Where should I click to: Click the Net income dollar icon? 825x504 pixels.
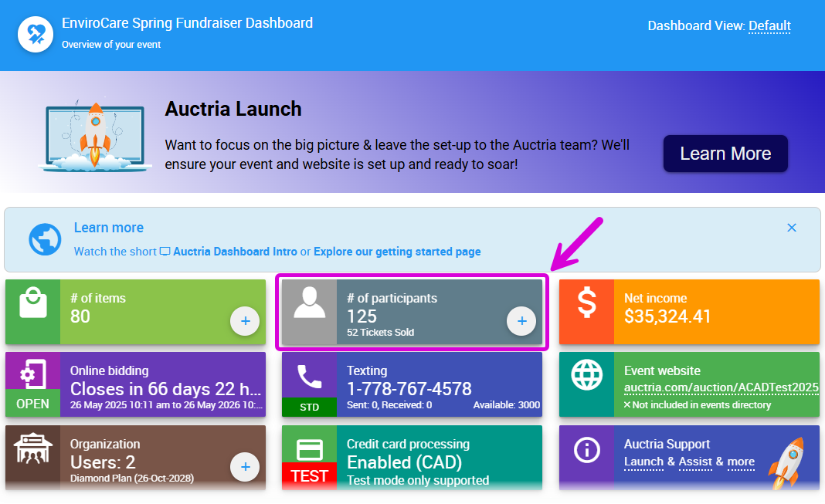(x=586, y=304)
